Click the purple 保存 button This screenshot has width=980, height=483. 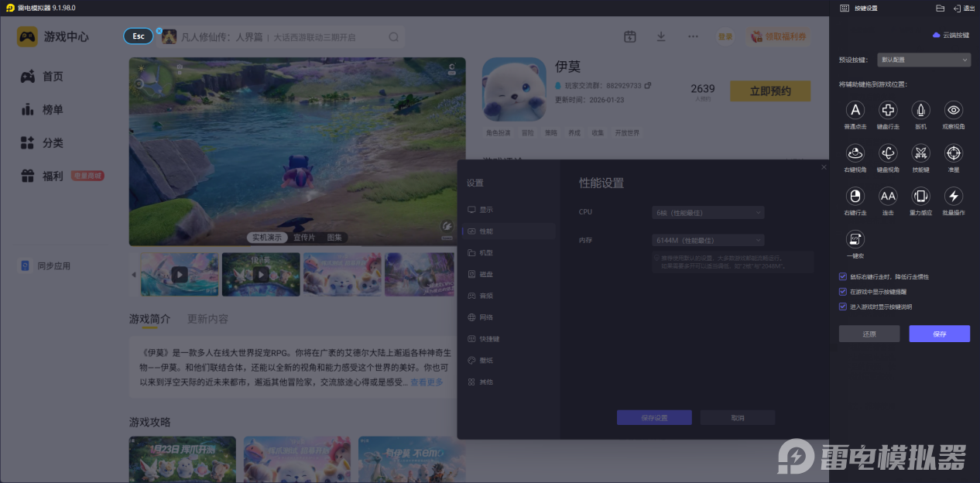[x=940, y=334]
